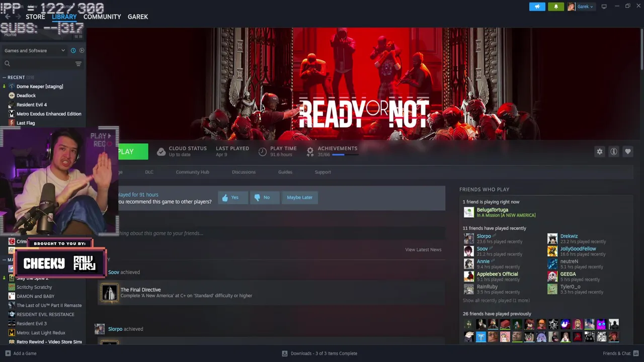Select Dome Keeper [staging] in library
Screen dimensions: 644x362
pos(40,86)
